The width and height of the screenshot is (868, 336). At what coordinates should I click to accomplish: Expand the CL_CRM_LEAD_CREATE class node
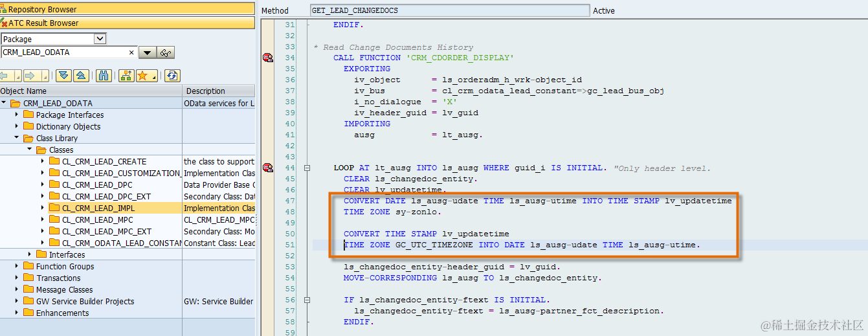[x=43, y=161]
